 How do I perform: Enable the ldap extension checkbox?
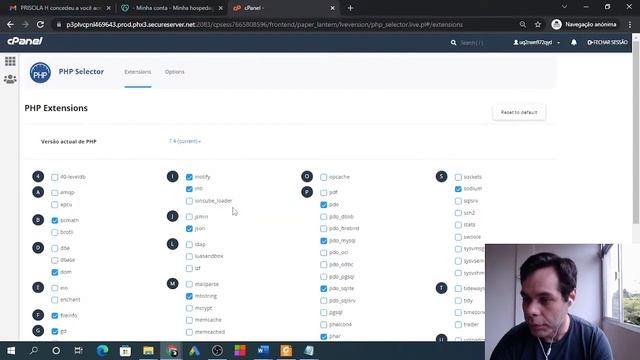pos(189,244)
